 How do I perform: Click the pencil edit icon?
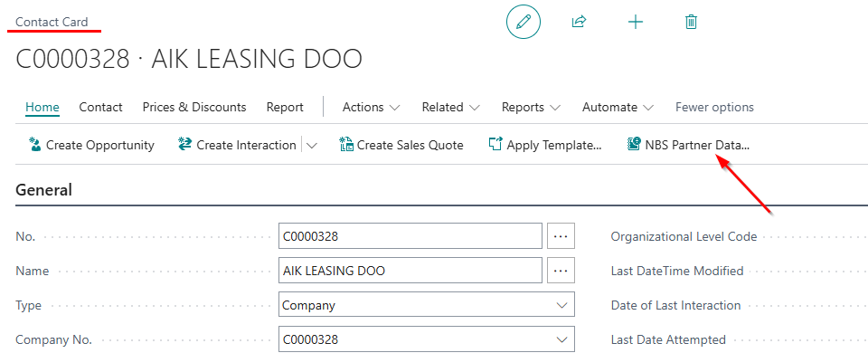tap(524, 22)
